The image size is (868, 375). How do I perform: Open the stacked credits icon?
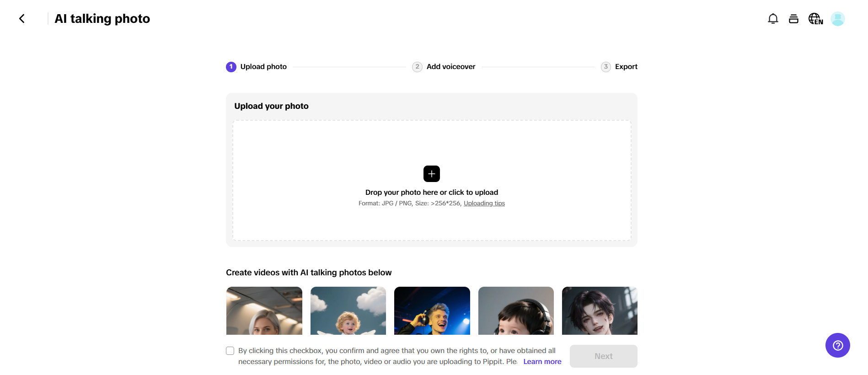click(793, 19)
